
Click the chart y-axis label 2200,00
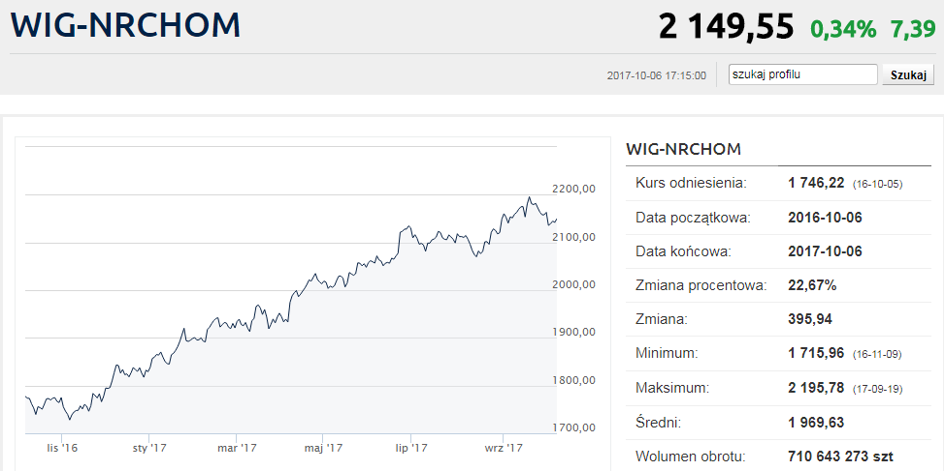tap(574, 189)
